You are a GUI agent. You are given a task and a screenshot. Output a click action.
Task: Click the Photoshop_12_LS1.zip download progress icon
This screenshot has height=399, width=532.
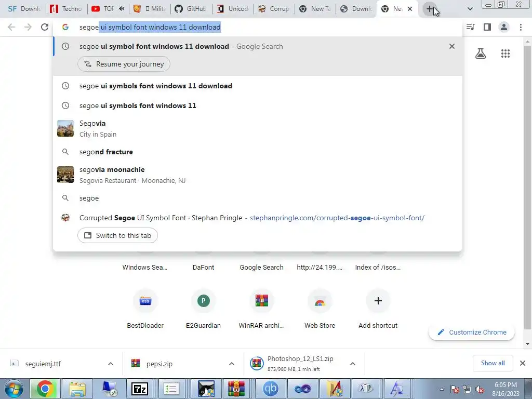coord(257,364)
